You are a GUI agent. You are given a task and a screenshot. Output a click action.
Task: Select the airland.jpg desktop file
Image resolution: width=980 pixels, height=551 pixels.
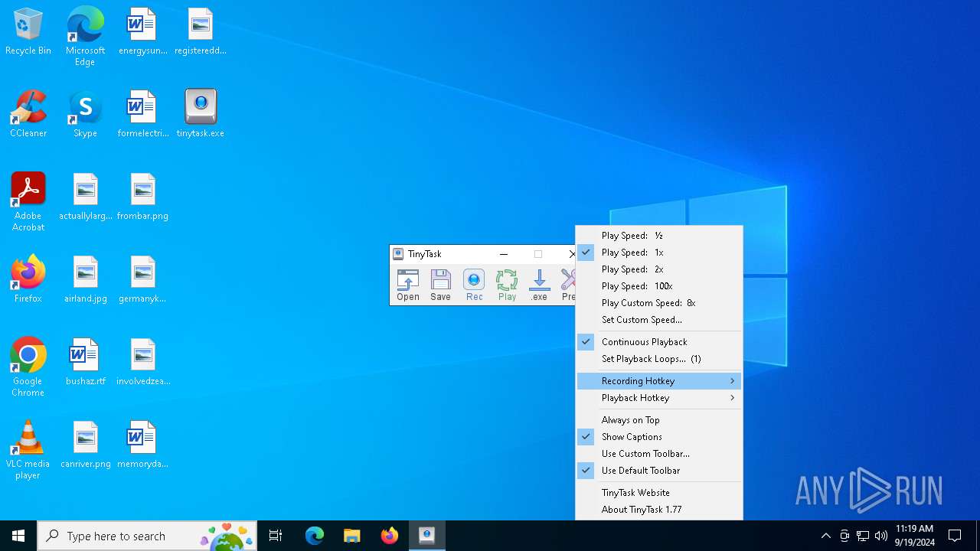coord(85,279)
